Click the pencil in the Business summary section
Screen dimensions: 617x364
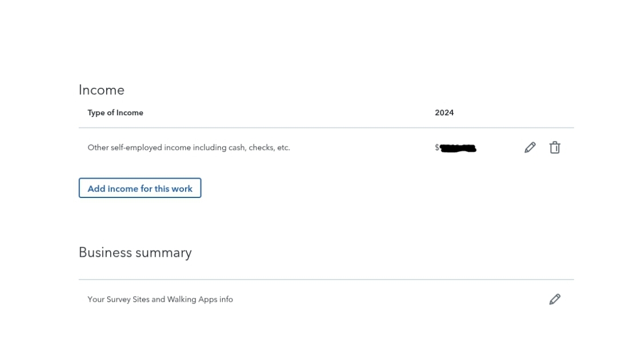554,299
